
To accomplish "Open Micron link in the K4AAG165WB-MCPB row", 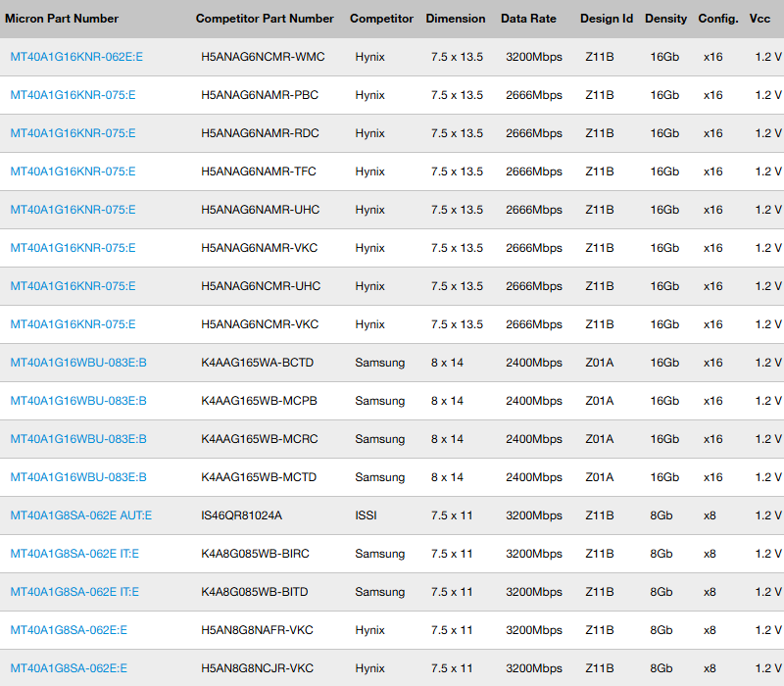I will (78, 401).
